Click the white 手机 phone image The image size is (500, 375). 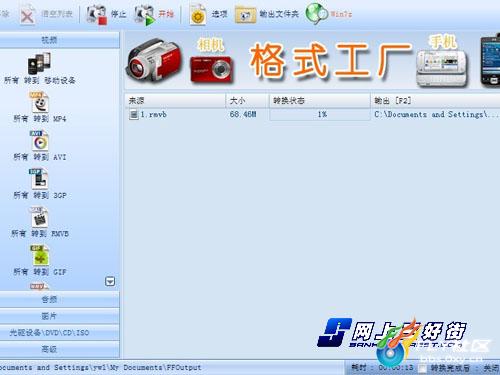[x=442, y=68]
